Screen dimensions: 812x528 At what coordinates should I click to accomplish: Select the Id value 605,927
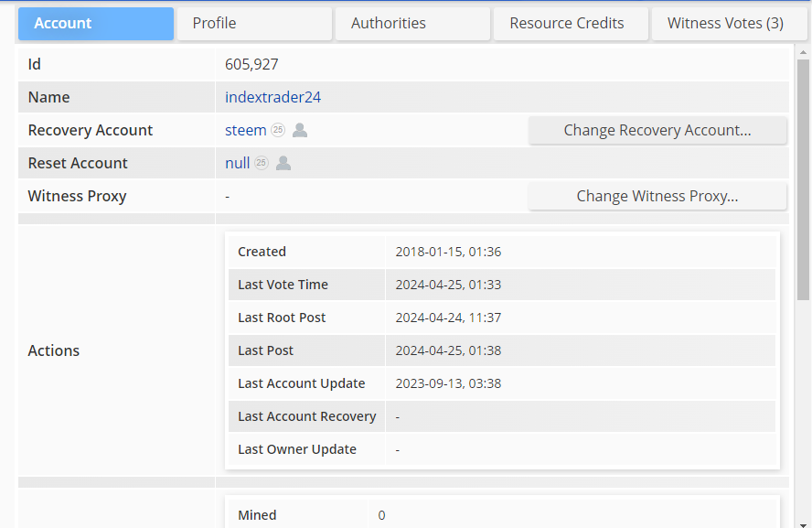click(251, 64)
